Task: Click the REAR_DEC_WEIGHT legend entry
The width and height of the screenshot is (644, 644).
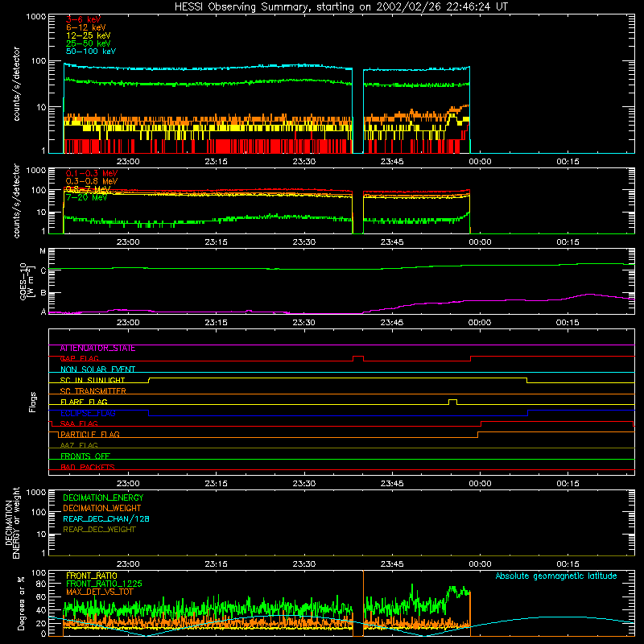Action: 99,530
